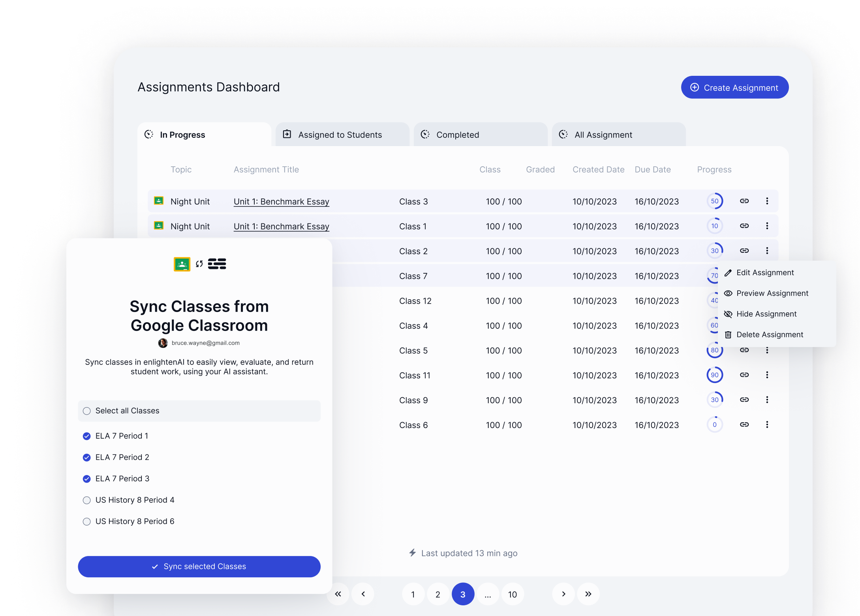Copy link icon for Class 11 row
The height and width of the screenshot is (616, 860).
[x=744, y=375]
